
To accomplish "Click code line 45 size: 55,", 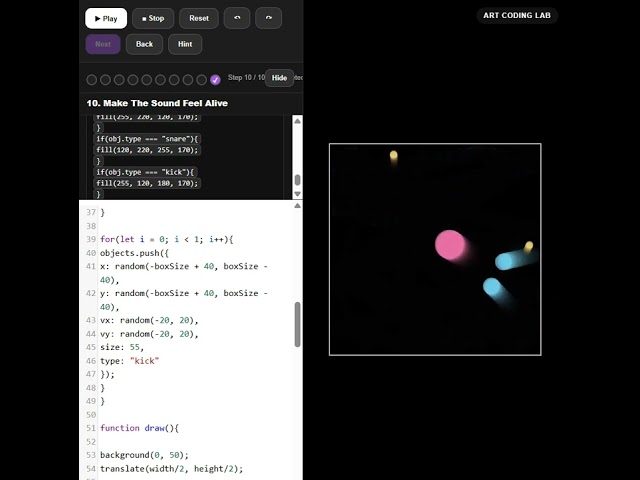I will (122, 347).
